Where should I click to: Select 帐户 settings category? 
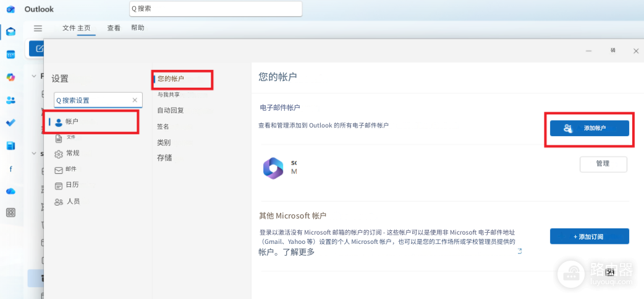[91, 121]
